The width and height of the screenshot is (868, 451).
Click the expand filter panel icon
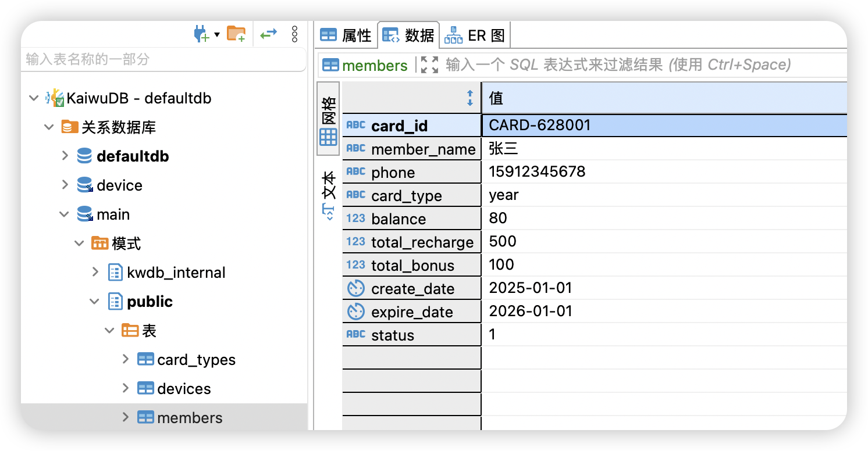click(429, 65)
